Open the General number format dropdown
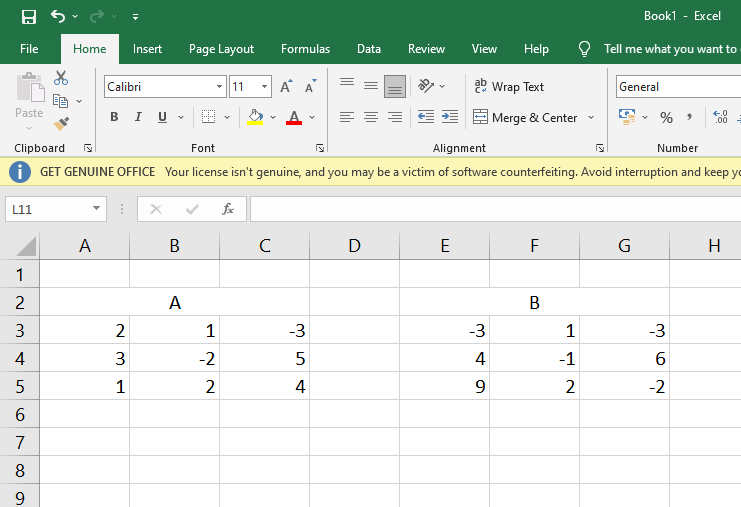 [x=679, y=87]
